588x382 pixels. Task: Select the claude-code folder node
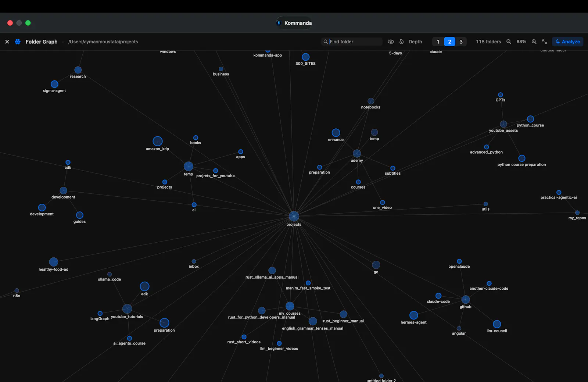click(x=438, y=296)
